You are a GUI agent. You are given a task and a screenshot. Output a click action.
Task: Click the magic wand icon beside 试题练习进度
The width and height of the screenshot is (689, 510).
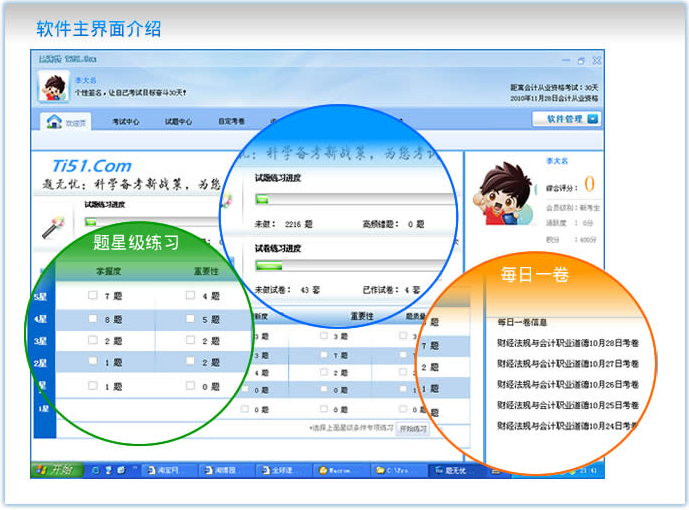53,227
